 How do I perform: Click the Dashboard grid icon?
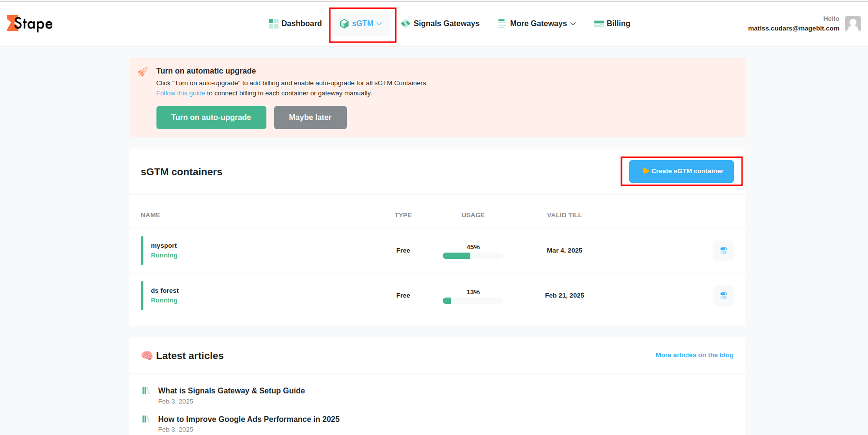click(274, 23)
